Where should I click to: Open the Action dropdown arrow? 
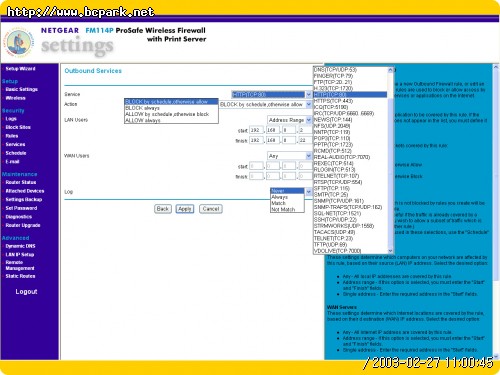click(x=309, y=105)
